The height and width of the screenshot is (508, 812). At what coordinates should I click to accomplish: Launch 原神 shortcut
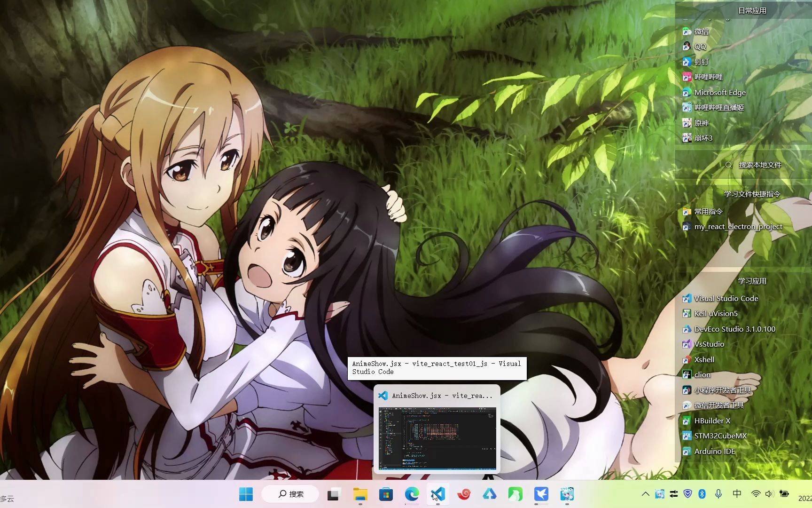[x=695, y=123]
